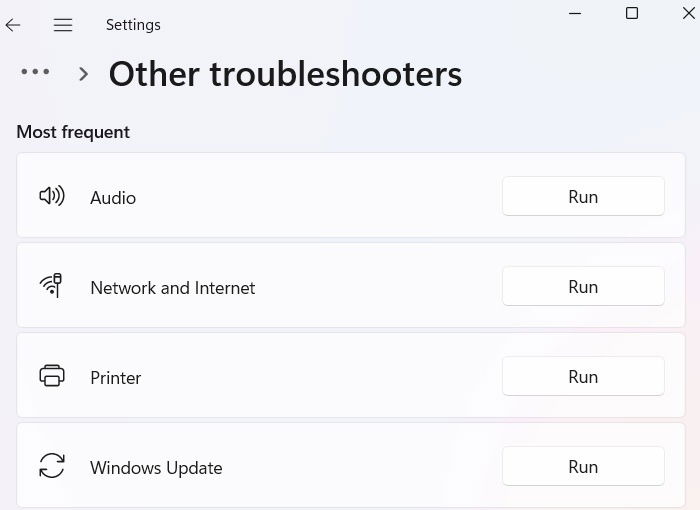Click the Audio speaker icon

(x=52, y=196)
